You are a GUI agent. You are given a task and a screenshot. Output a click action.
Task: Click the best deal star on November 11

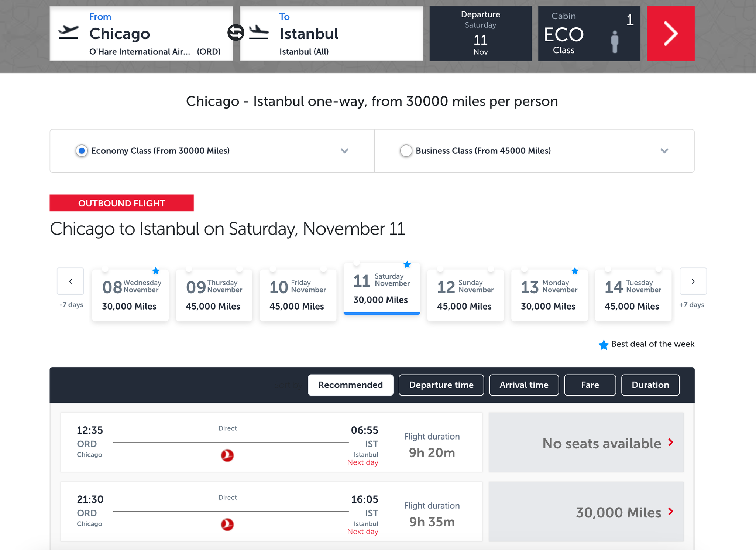coord(407,264)
